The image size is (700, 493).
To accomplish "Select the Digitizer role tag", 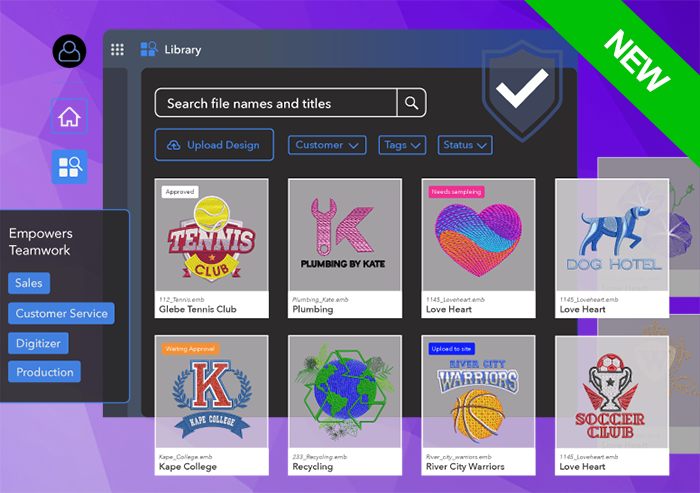I will (38, 343).
